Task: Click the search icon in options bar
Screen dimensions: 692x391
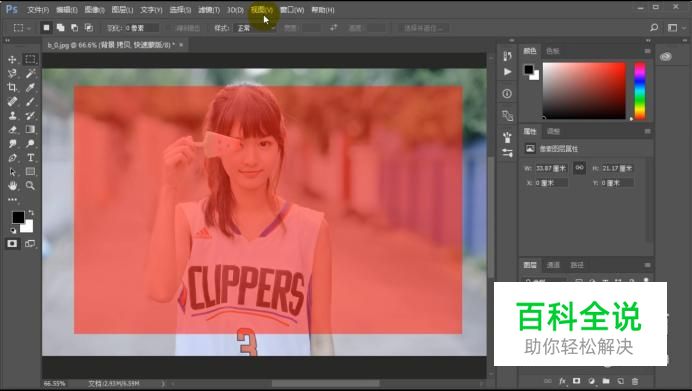Action: click(654, 28)
